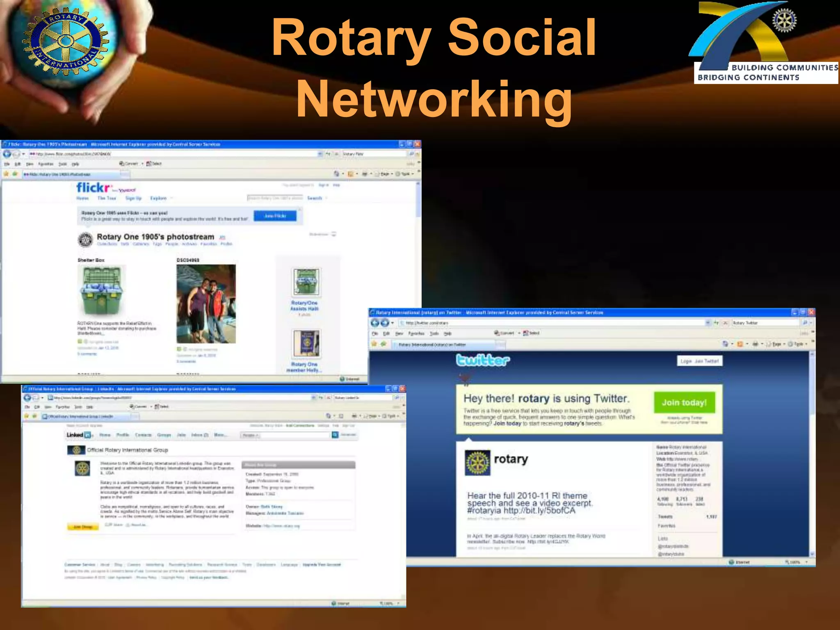Click the Rotary wheel avatar on the Twitter profile
Viewport: 840px width, 630px height.
coord(477,463)
